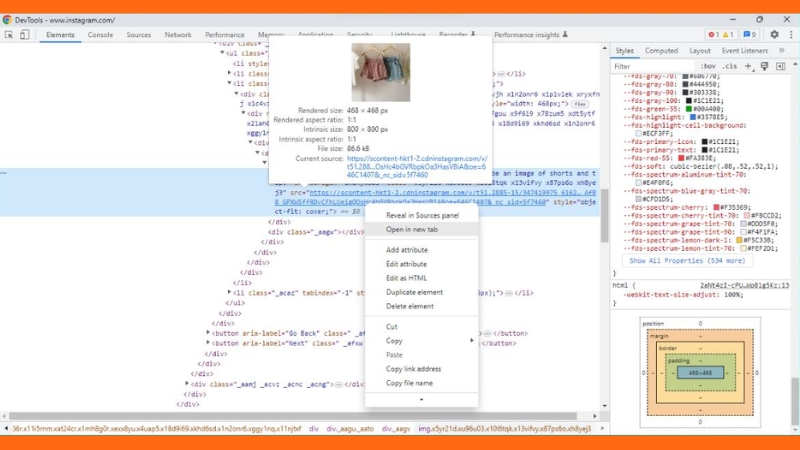Open the Sources tab

pos(139,35)
